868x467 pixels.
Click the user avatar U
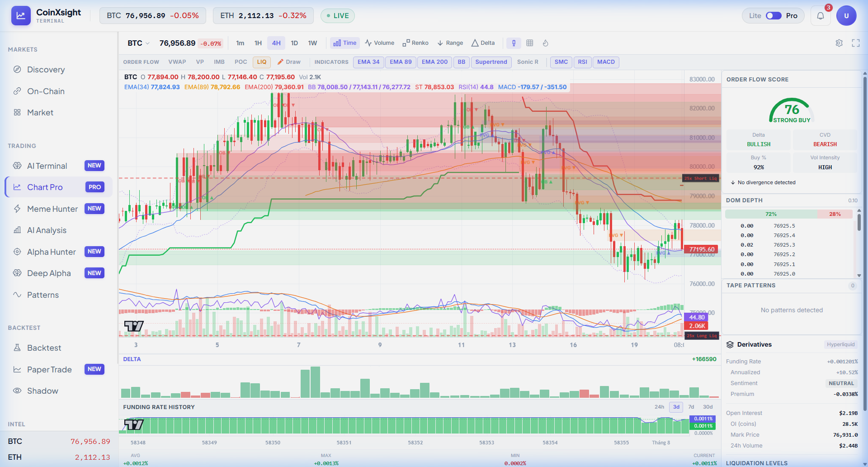[x=846, y=16]
